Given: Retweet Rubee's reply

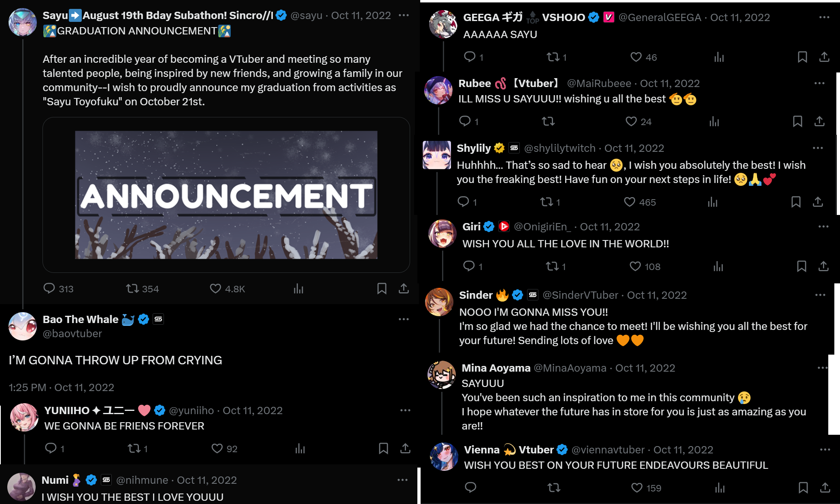Looking at the screenshot, I should click(x=549, y=121).
